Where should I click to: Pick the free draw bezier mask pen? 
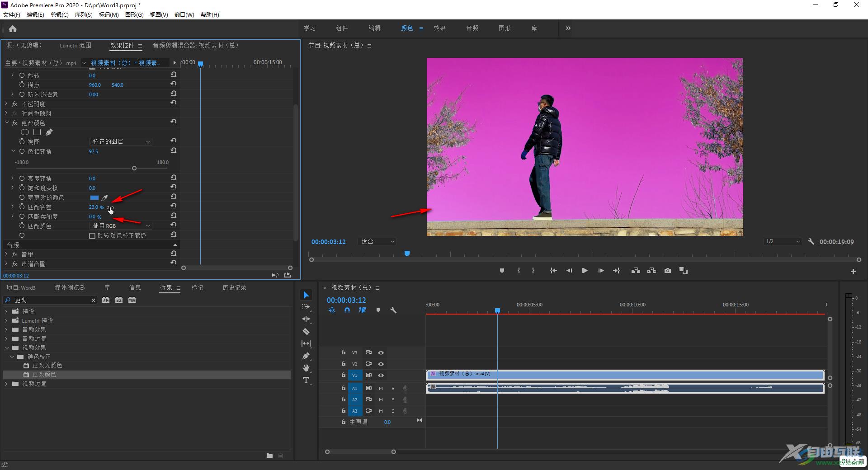click(x=49, y=132)
